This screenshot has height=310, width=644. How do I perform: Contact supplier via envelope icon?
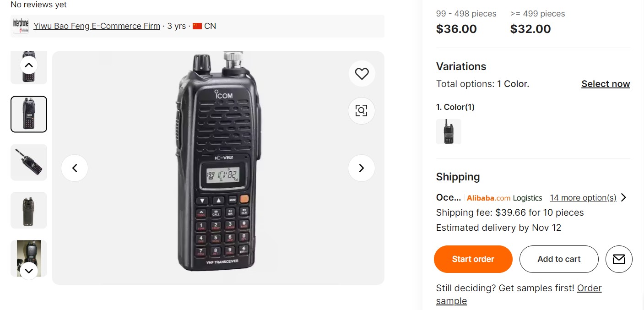point(619,259)
